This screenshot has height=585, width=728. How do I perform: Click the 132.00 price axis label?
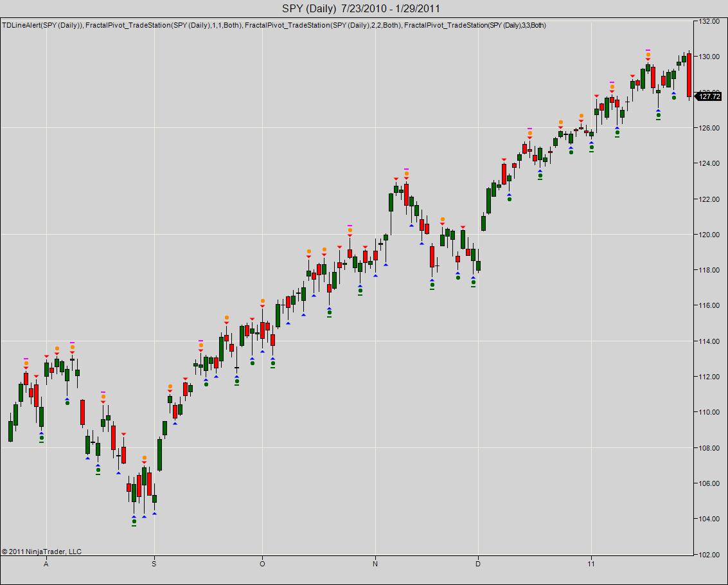click(x=709, y=21)
